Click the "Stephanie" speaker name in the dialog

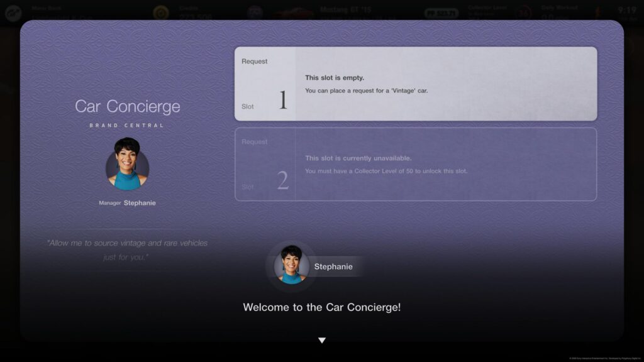tap(333, 266)
